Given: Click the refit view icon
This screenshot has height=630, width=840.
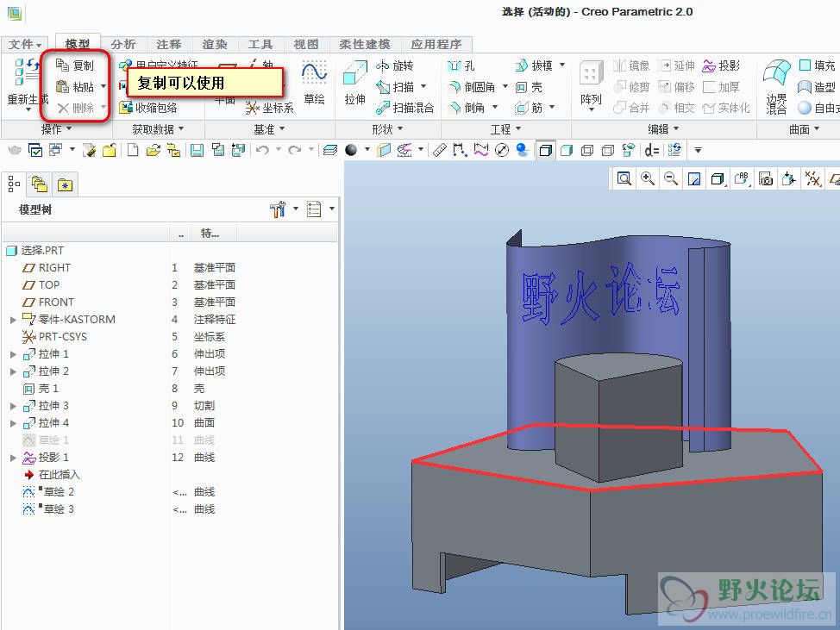Looking at the screenshot, I should 624,178.
